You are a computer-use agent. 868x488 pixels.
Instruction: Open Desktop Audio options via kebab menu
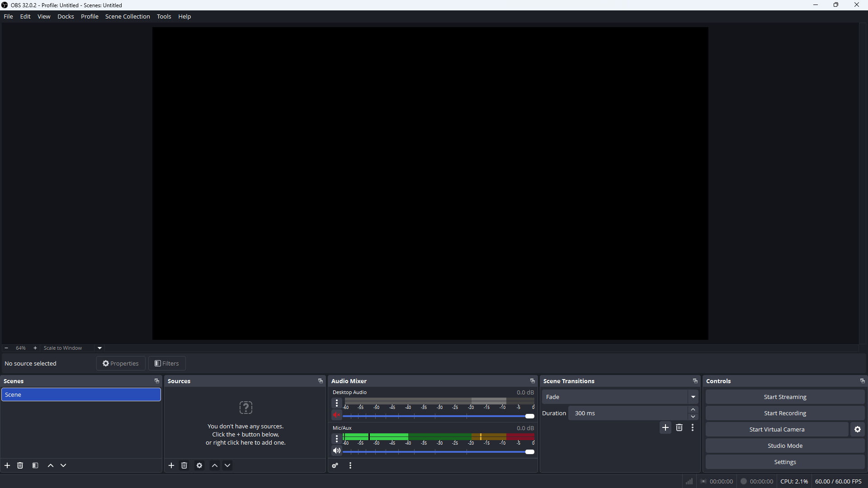337,403
